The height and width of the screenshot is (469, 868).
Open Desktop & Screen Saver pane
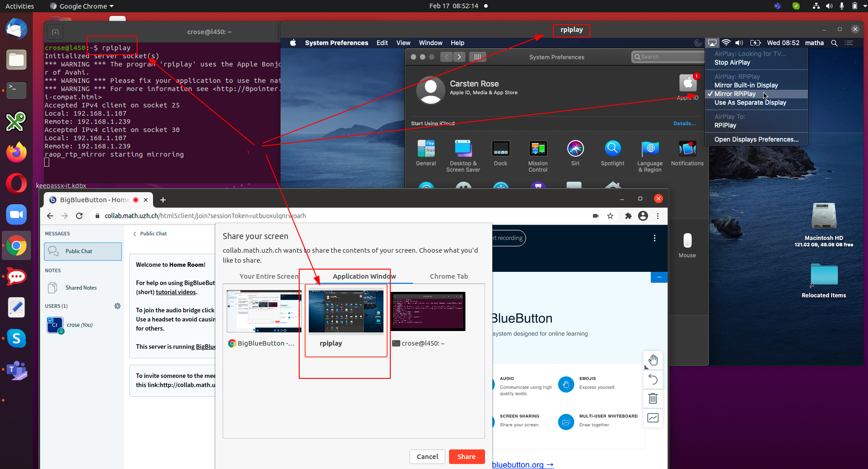[x=463, y=156]
